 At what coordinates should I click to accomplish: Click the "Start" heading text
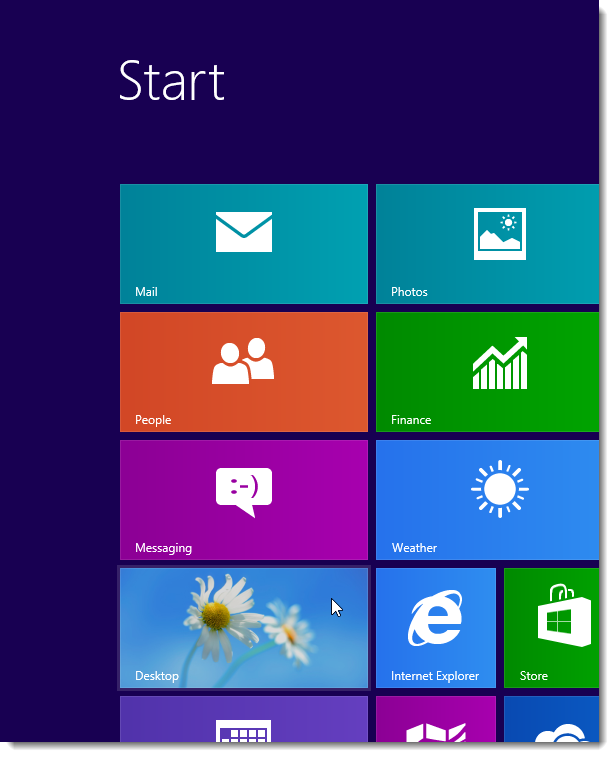pyautogui.click(x=171, y=81)
